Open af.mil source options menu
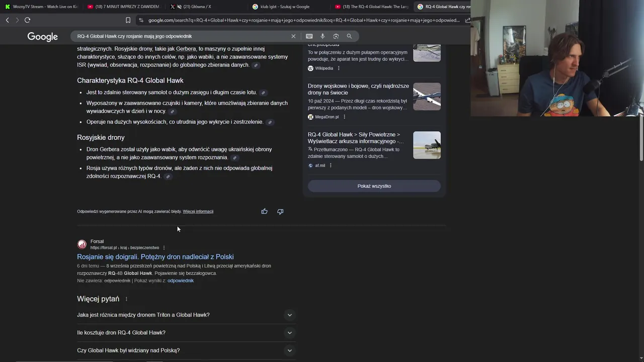644x362 pixels. pos(331,165)
